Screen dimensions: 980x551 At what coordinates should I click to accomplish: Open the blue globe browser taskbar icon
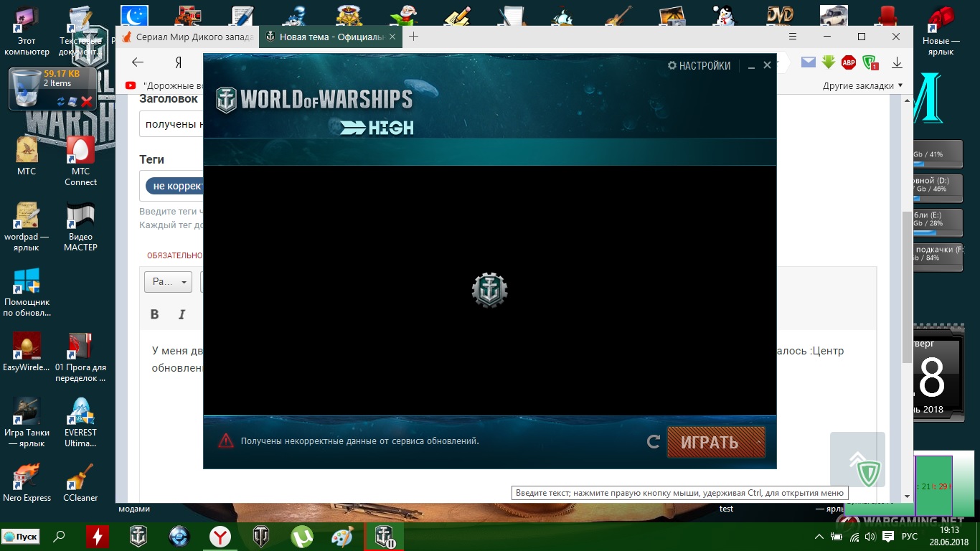pyautogui.click(x=179, y=536)
